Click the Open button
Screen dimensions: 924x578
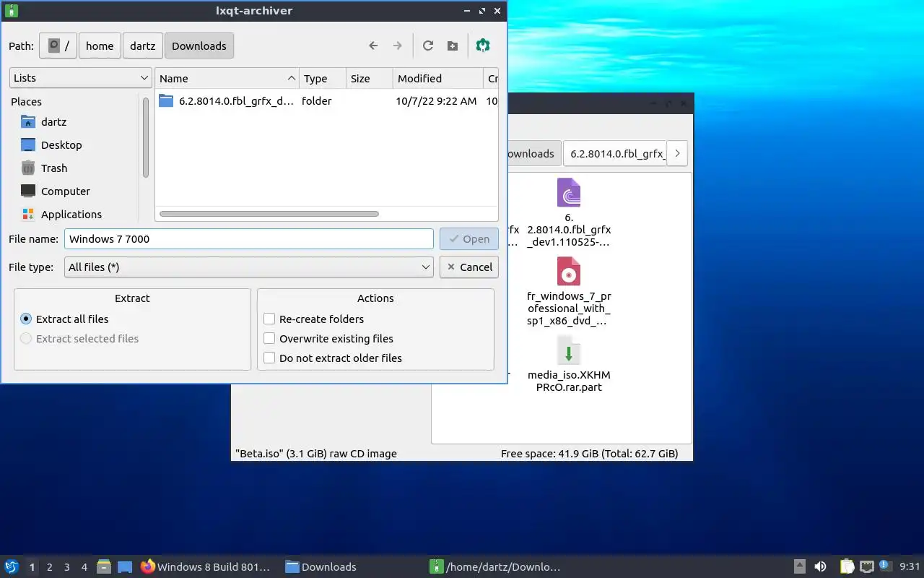pos(469,239)
